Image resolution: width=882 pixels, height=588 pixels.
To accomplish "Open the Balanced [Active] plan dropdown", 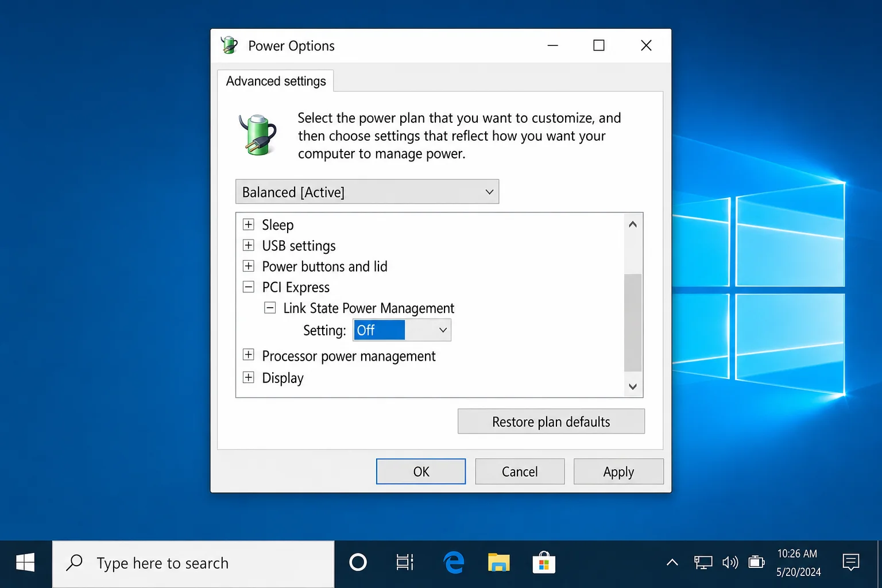I will tap(367, 192).
